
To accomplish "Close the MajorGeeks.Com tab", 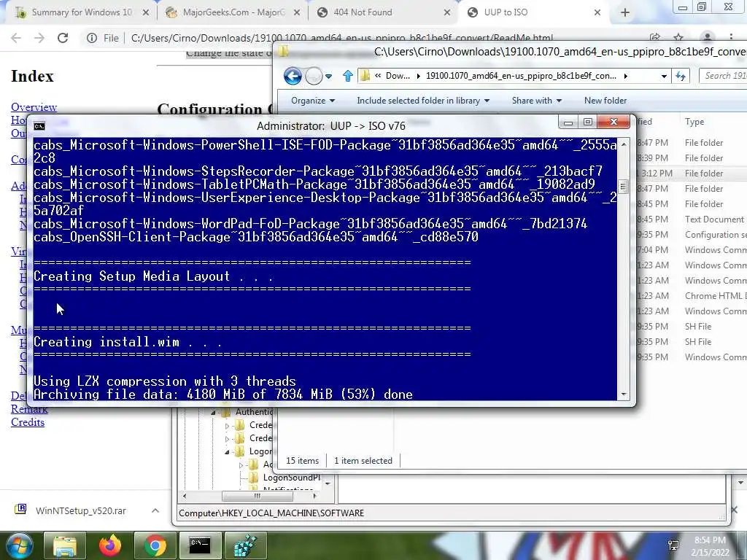I will [x=297, y=13].
